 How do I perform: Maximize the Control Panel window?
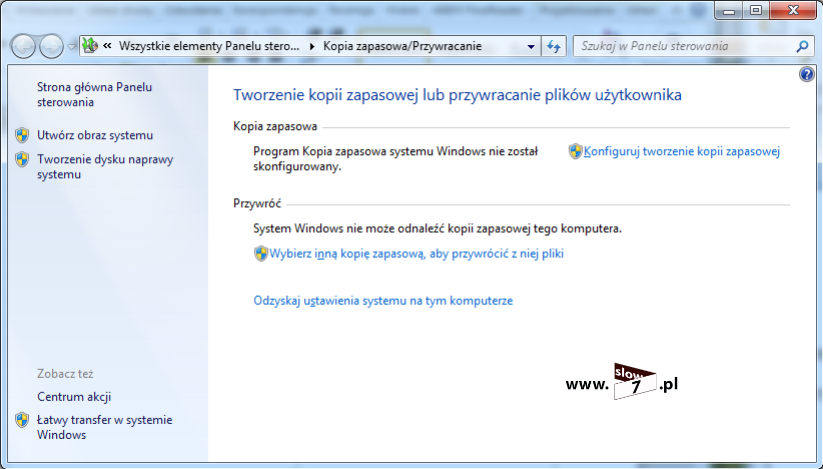pos(755,10)
